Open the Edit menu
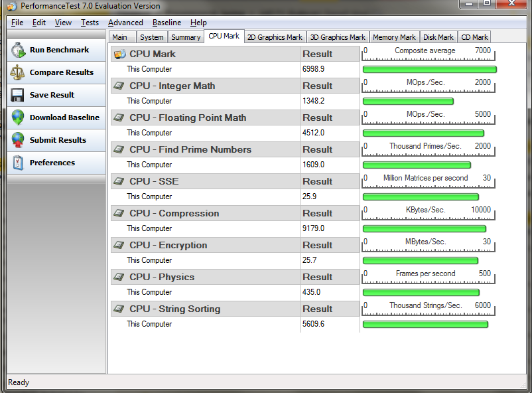Screen dimensions: 532x393 click(x=39, y=23)
